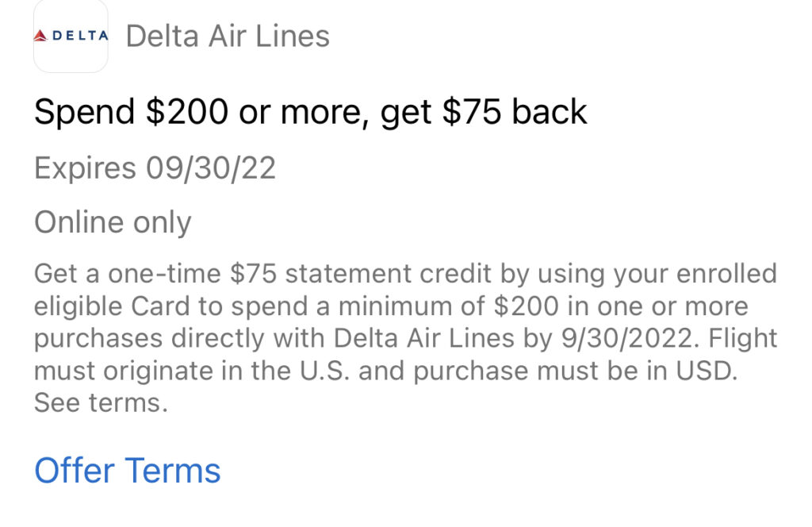812x527 pixels.
Task: Click '$75 statement credit' in the description
Action: (361, 274)
